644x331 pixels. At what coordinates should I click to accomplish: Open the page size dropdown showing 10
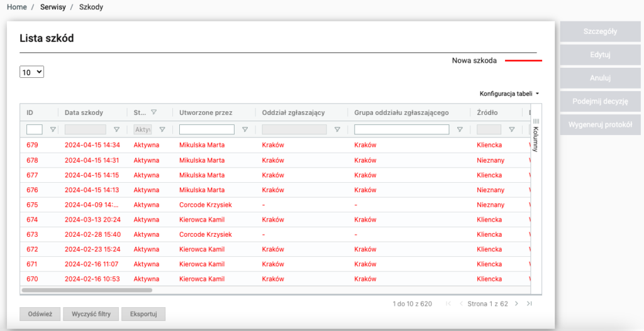(32, 72)
